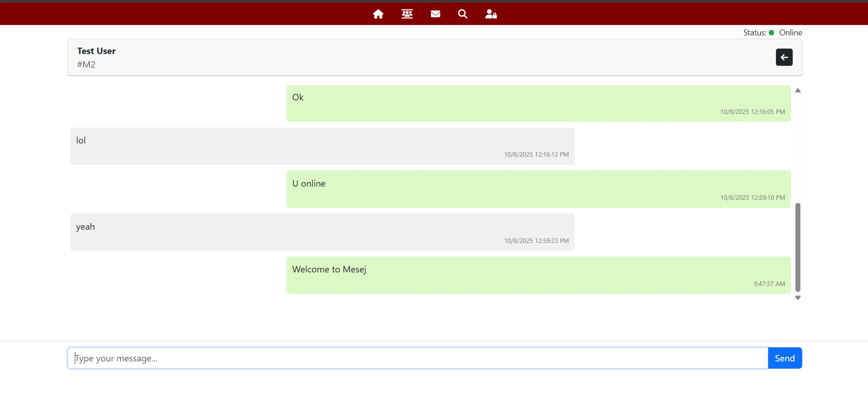This screenshot has height=395, width=868.
Task: Open the messages envelope icon
Action: pos(435,14)
